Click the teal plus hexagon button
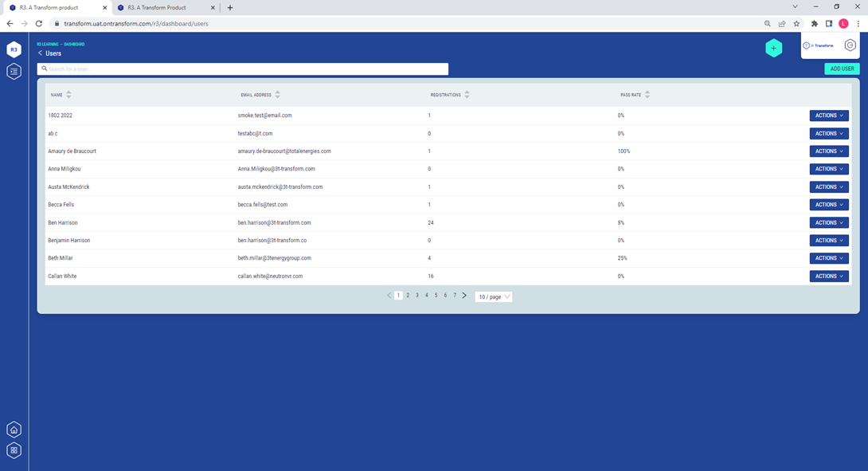 point(773,49)
